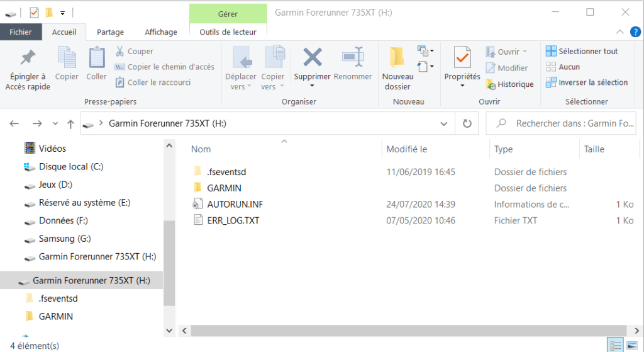Screen dimensions: 644x352
Task: Refresh the folder using address bar button
Action: pos(467,124)
